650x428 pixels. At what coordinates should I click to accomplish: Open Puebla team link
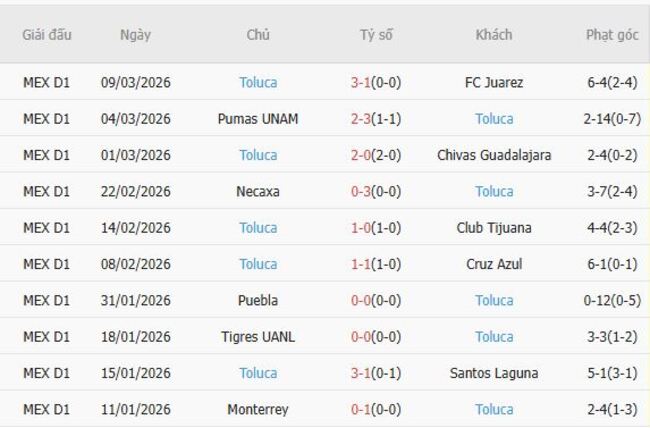coord(258,300)
